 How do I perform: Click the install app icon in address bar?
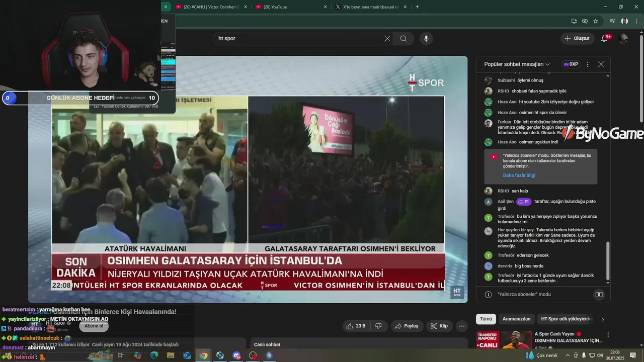click(574, 21)
